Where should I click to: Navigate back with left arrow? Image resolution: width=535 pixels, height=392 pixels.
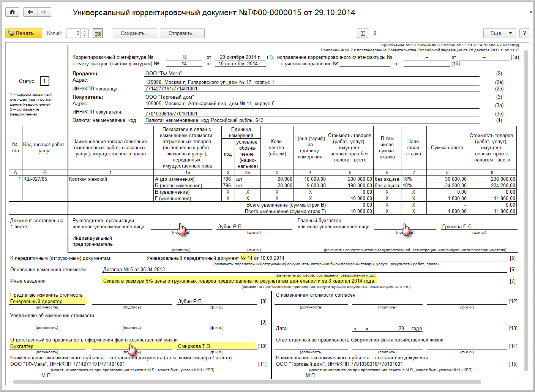[x=30, y=12]
